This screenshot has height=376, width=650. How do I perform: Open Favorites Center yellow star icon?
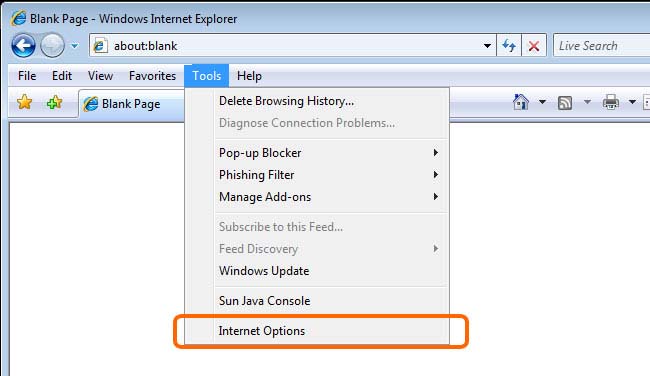(x=24, y=102)
